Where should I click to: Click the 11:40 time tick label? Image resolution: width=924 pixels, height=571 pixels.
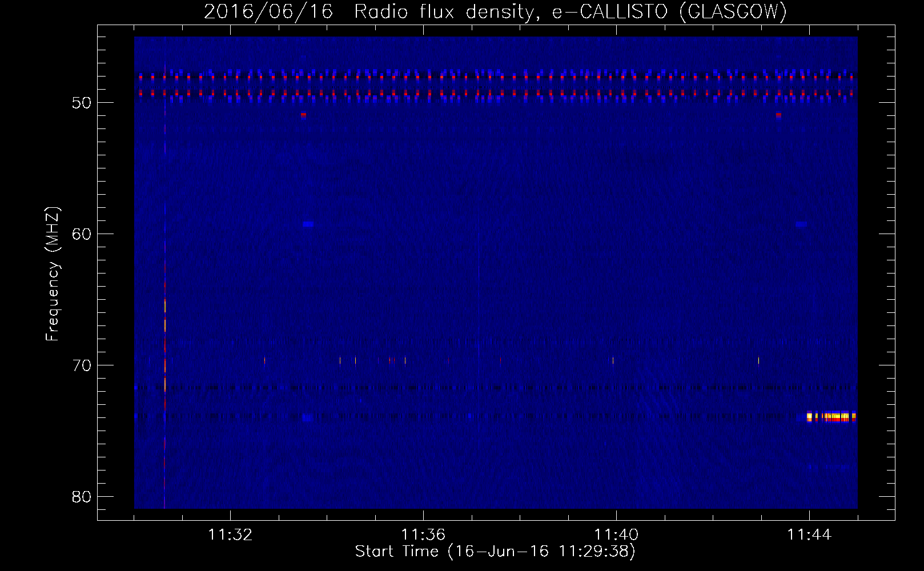coord(616,534)
